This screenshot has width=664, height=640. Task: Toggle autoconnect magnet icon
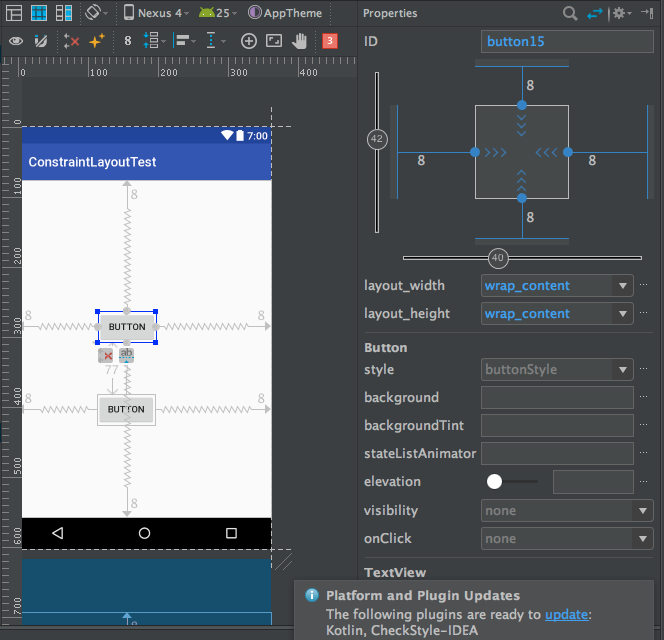tap(41, 41)
